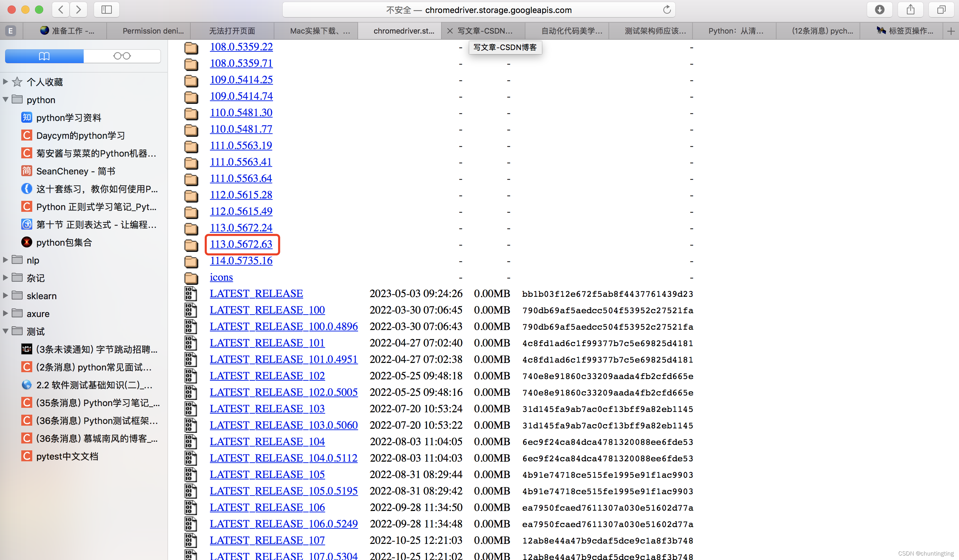
Task: Switch to the Mac实操下载 tab
Action: tap(316, 31)
